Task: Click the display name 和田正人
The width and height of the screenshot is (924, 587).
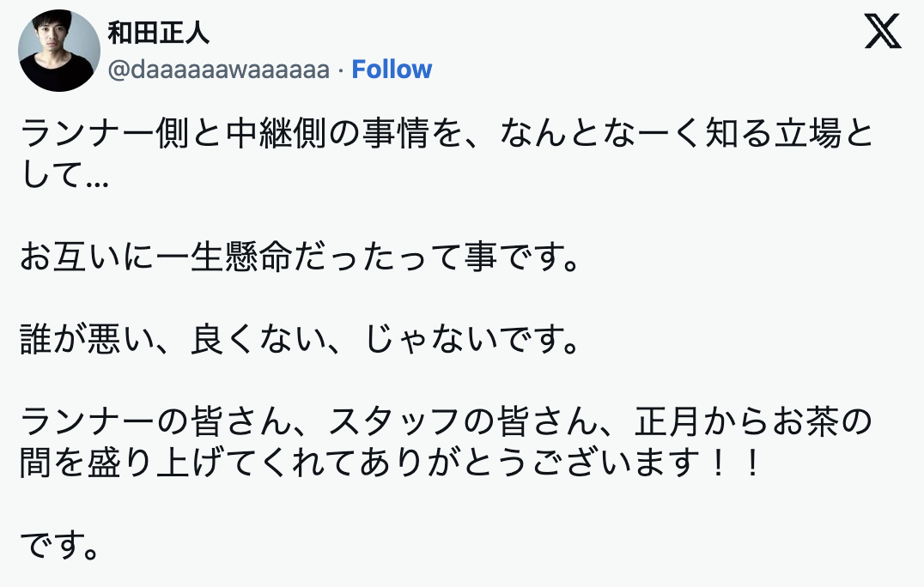Action: pos(158,33)
